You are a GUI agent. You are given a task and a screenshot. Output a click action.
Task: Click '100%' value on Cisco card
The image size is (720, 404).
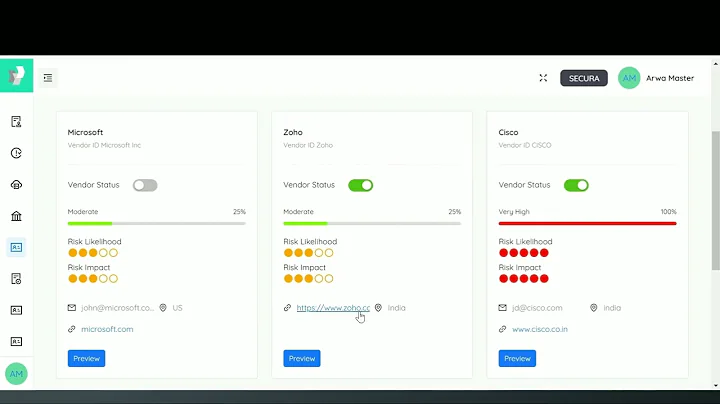[669, 212]
